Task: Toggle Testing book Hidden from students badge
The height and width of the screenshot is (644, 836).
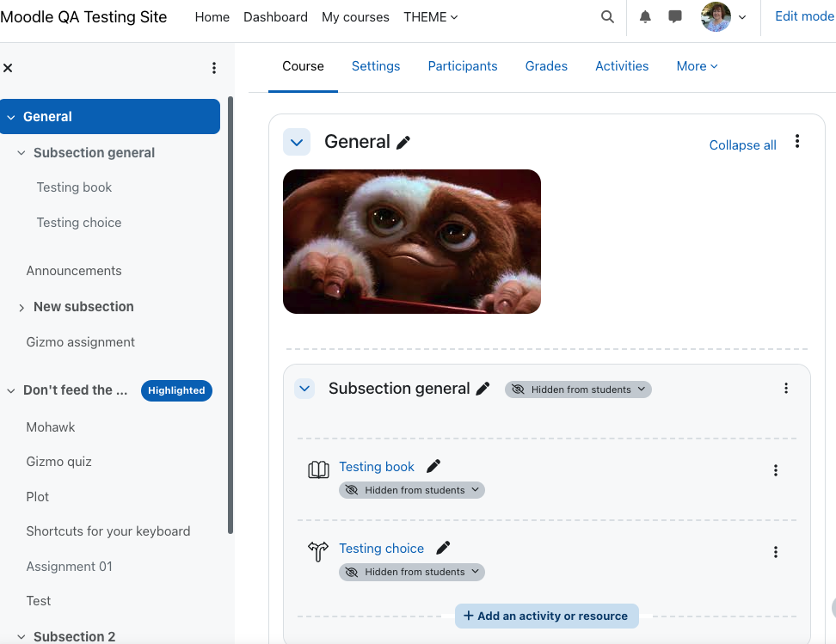Action: (412, 490)
